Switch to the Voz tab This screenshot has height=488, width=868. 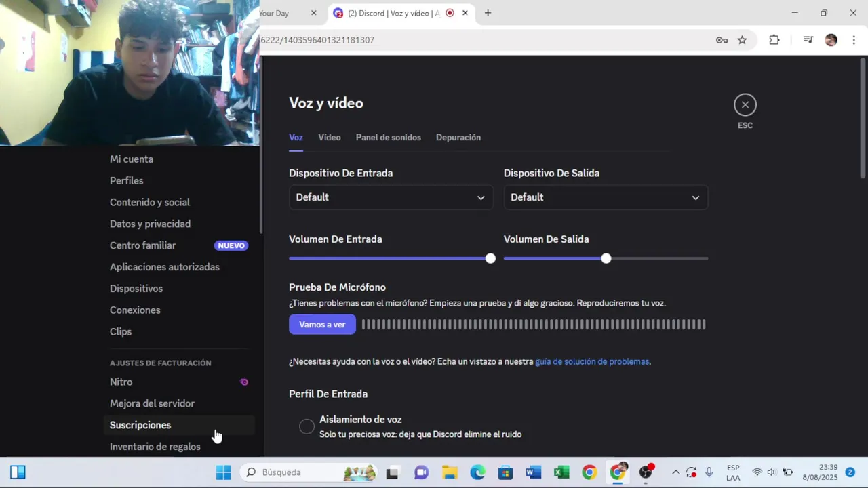(296, 138)
